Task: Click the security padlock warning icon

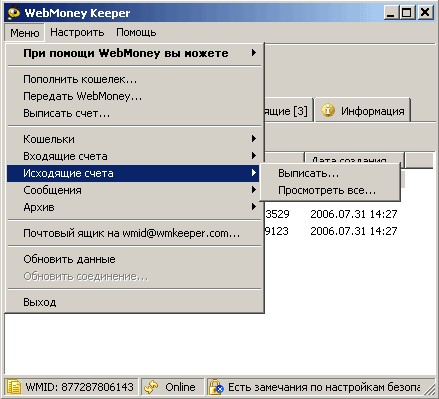Action: coord(216,387)
